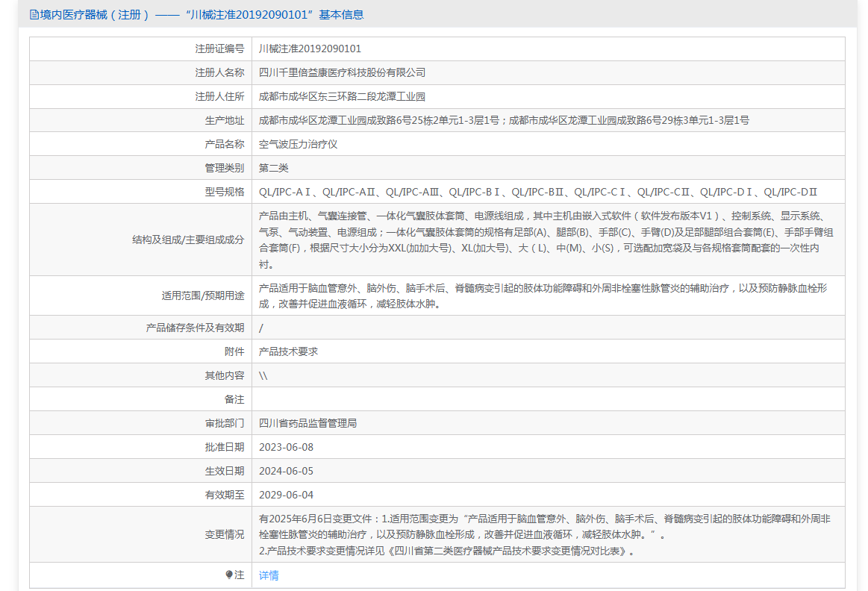Click the document icon beside 境内医疗器械 heading
The width and height of the screenshot is (868, 591).
point(34,15)
